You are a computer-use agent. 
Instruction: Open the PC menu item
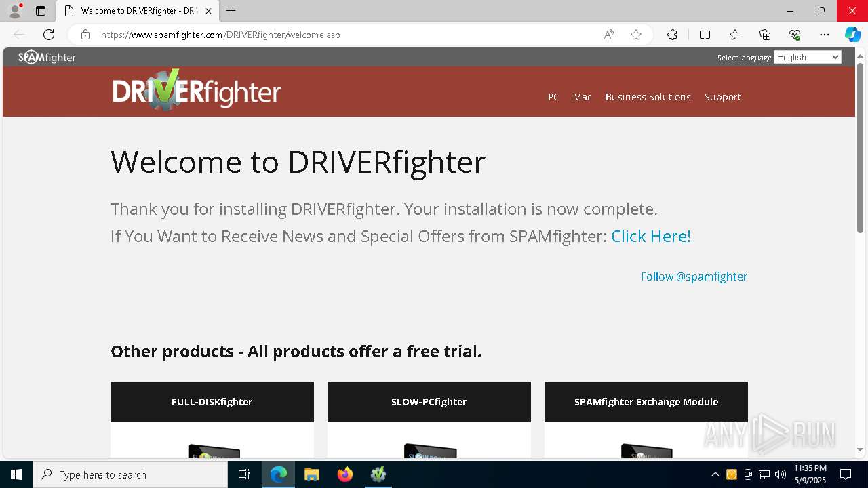pyautogui.click(x=553, y=97)
